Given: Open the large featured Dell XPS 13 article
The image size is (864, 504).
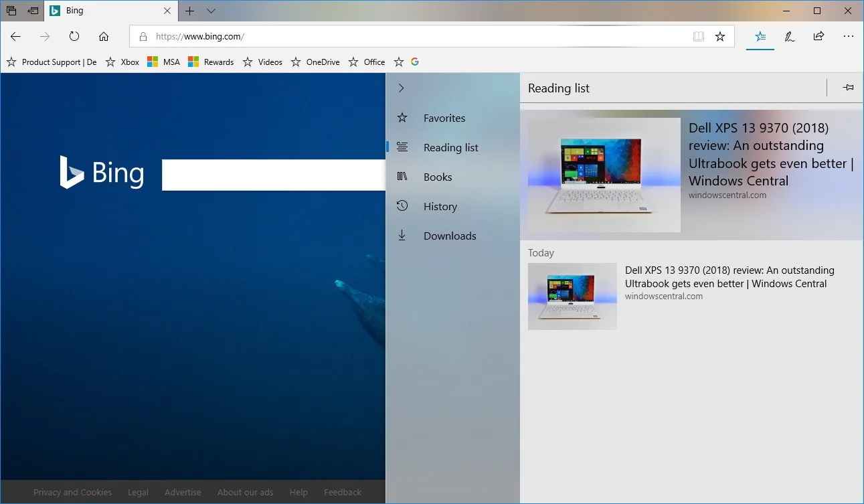Looking at the screenshot, I should [692, 175].
